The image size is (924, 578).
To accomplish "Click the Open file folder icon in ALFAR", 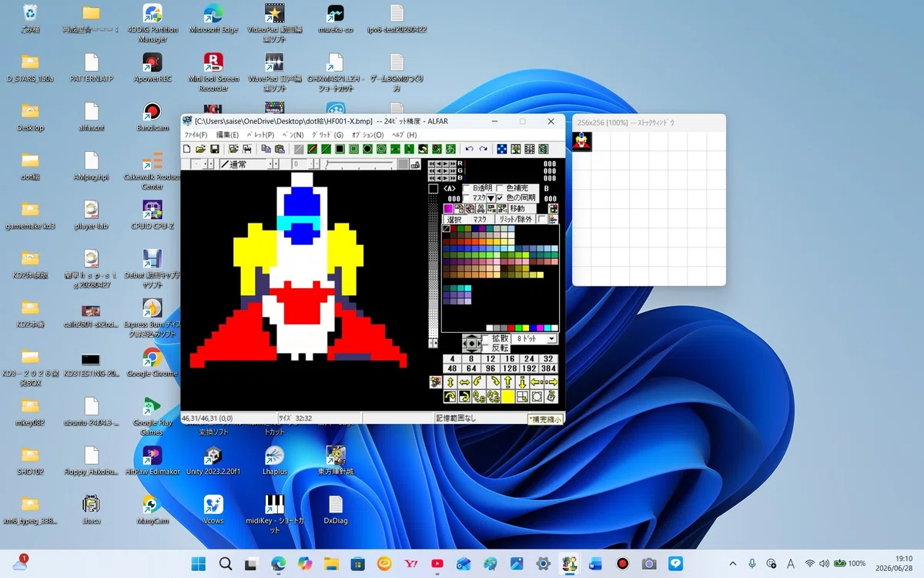I will (200, 149).
